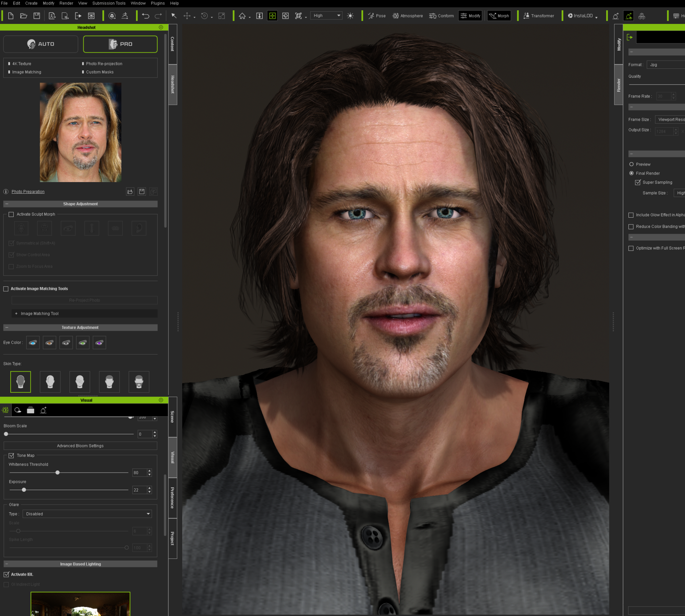Collapse the Texture Adjustment section

[x=7, y=328]
